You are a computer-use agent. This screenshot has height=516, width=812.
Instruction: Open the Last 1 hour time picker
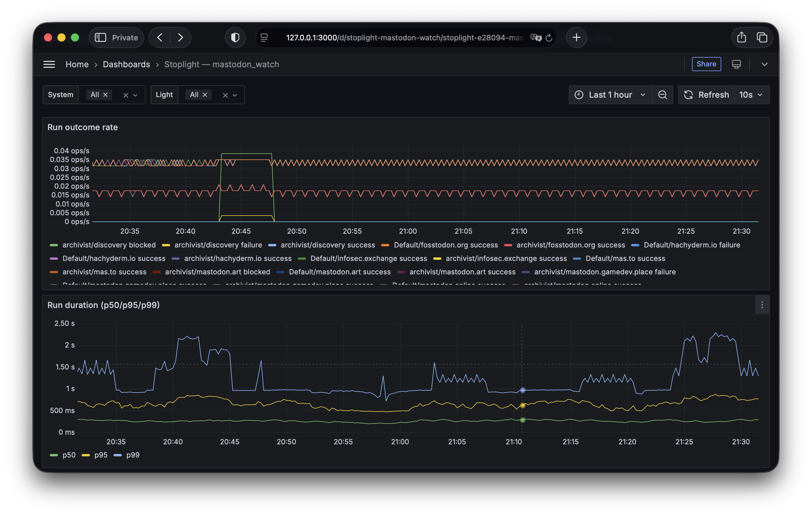tap(610, 95)
